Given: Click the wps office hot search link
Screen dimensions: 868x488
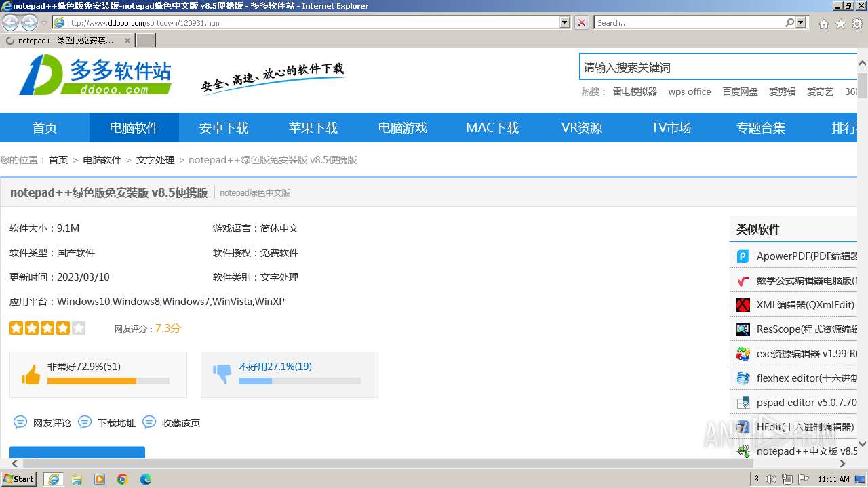Looking at the screenshot, I should click(690, 91).
